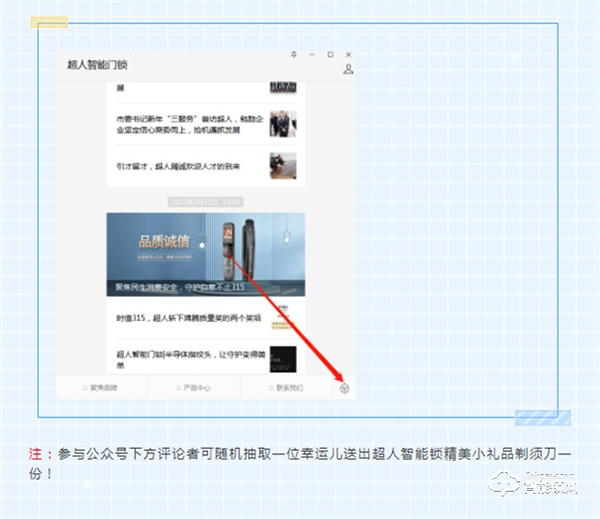Click the 超人智能门锁 account title

click(97, 65)
